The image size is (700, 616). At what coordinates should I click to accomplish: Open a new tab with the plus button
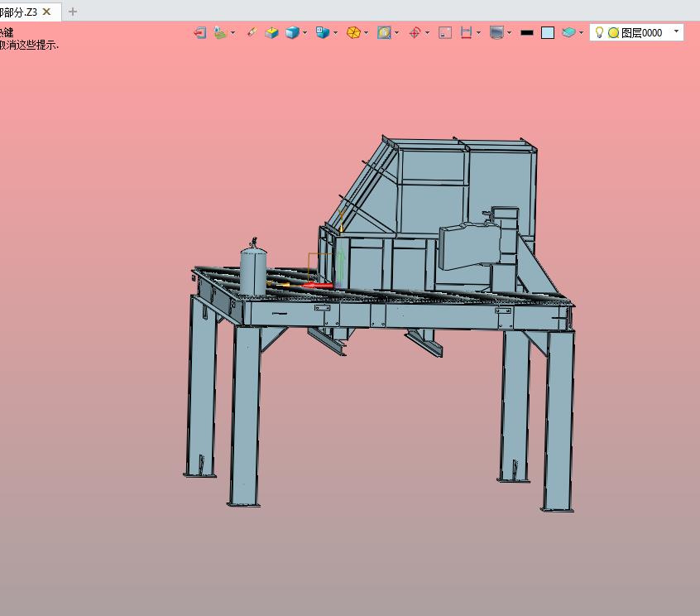pos(73,12)
